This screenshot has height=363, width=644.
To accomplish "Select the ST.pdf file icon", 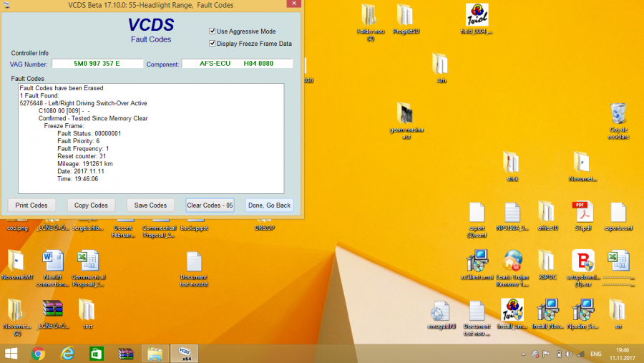I will tap(582, 213).
